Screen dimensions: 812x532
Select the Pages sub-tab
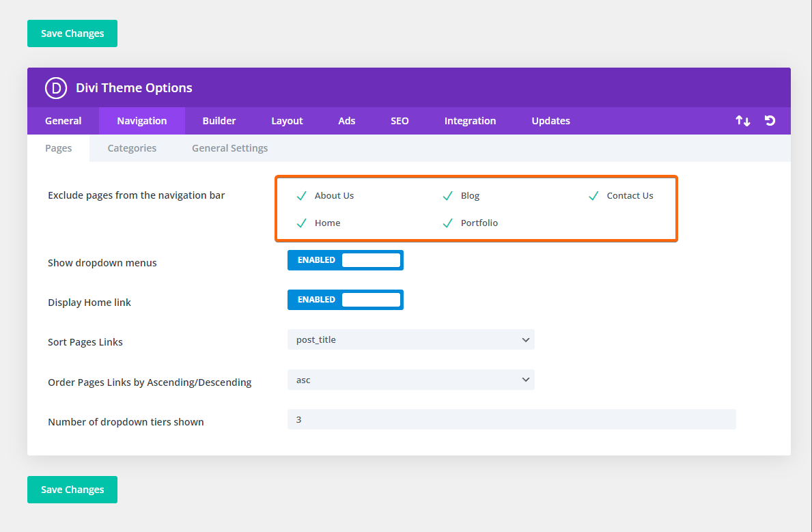[x=59, y=148]
